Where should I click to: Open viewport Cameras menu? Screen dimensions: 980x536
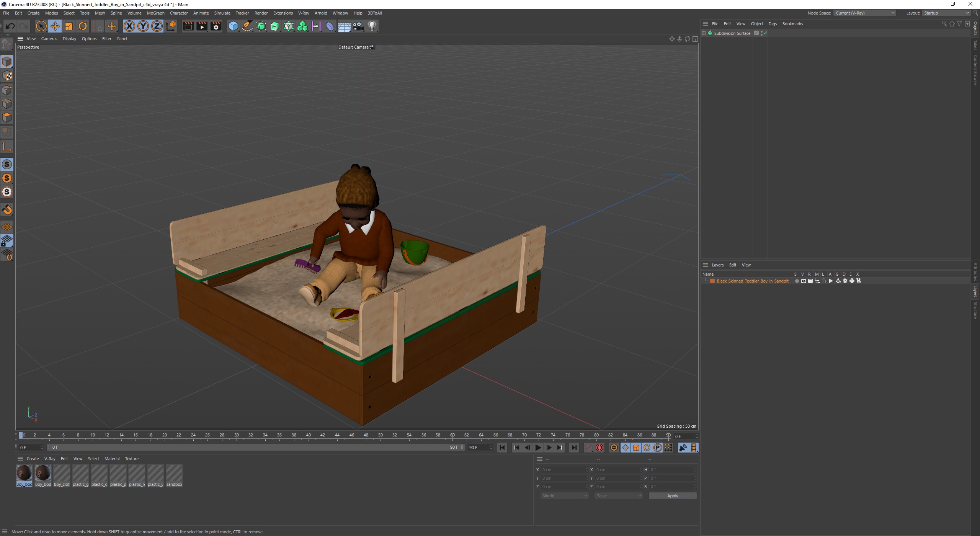(49, 39)
